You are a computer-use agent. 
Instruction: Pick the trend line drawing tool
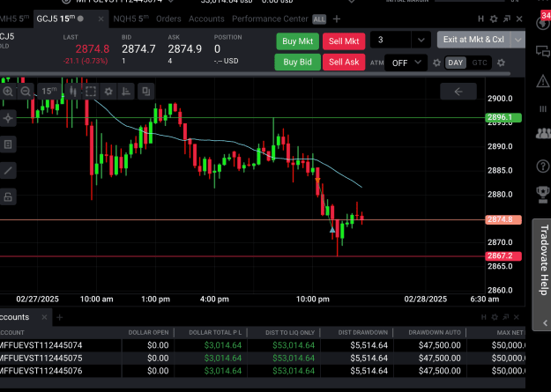8,171
